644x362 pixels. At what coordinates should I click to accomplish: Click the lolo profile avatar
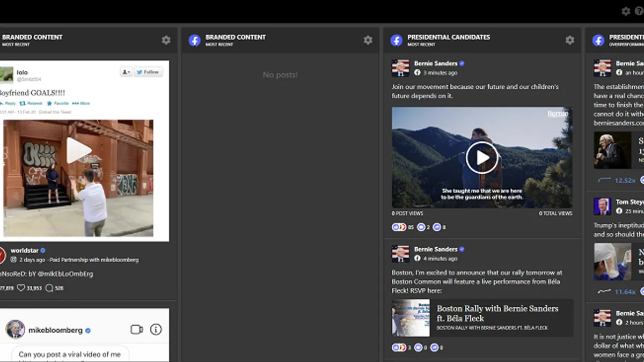6,75
